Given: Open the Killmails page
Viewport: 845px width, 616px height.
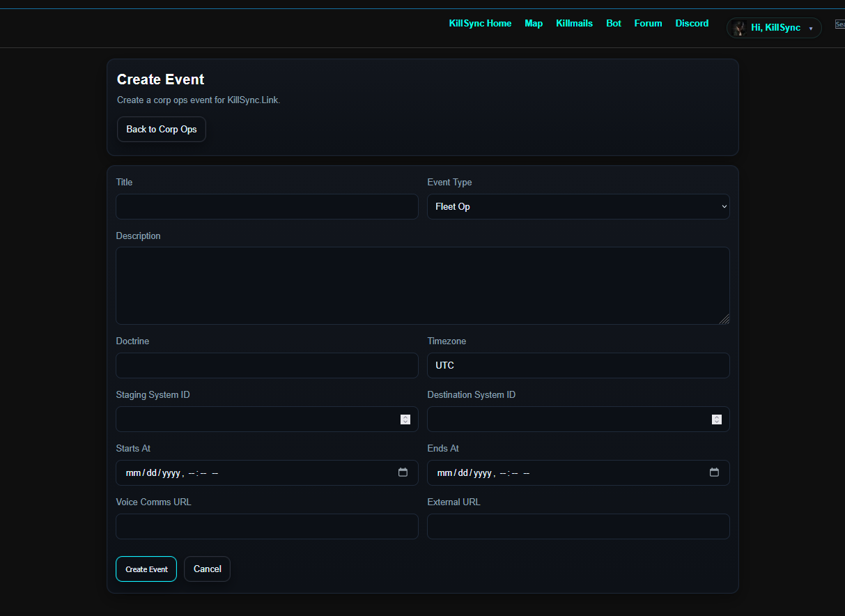Looking at the screenshot, I should [x=574, y=24].
